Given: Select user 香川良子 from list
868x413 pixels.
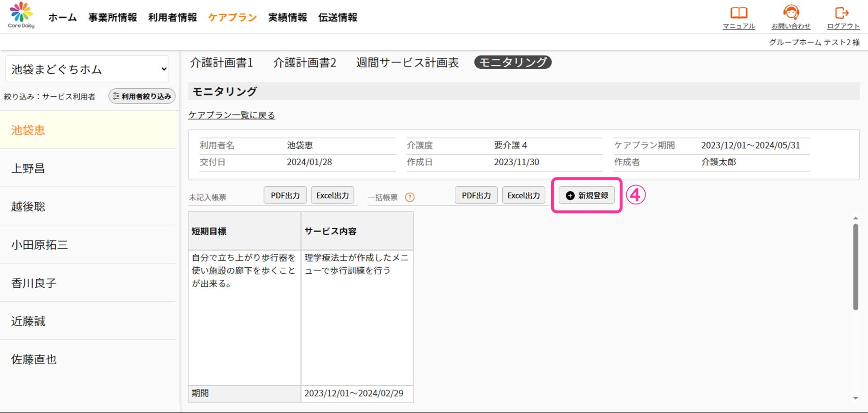Looking at the screenshot, I should (x=34, y=283).
